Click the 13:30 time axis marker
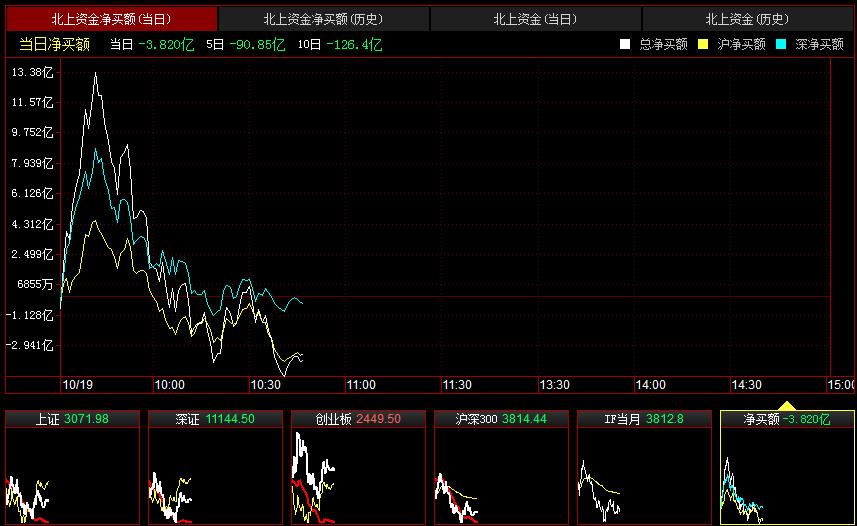The width and height of the screenshot is (857, 526). pos(554,385)
